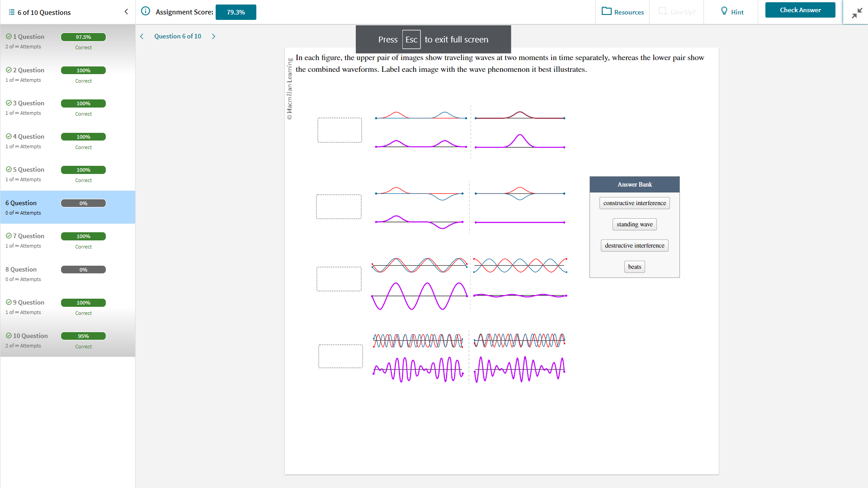Screen dimensions: 868x488
Task: Open the Resources folder
Action: 623,12
